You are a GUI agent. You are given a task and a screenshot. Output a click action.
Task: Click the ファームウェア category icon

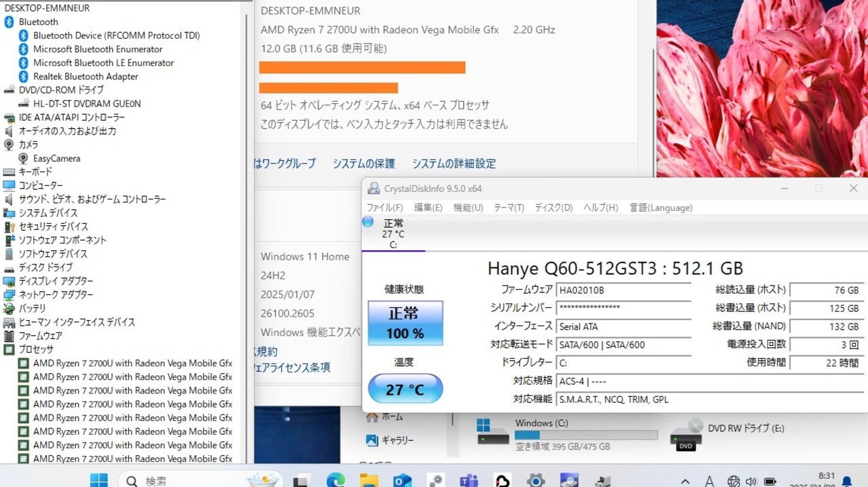pyautogui.click(x=9, y=336)
